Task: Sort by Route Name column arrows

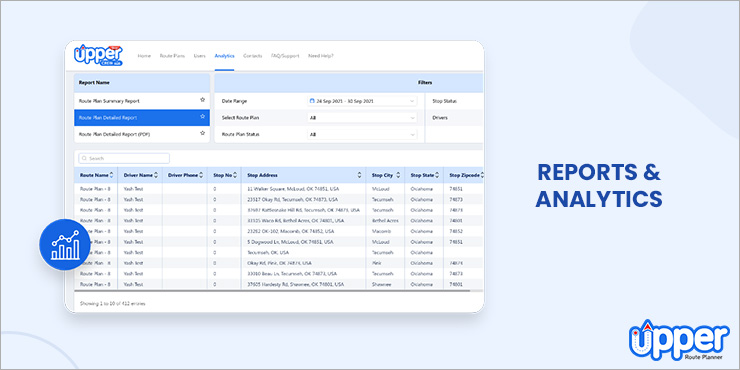Action: point(111,175)
